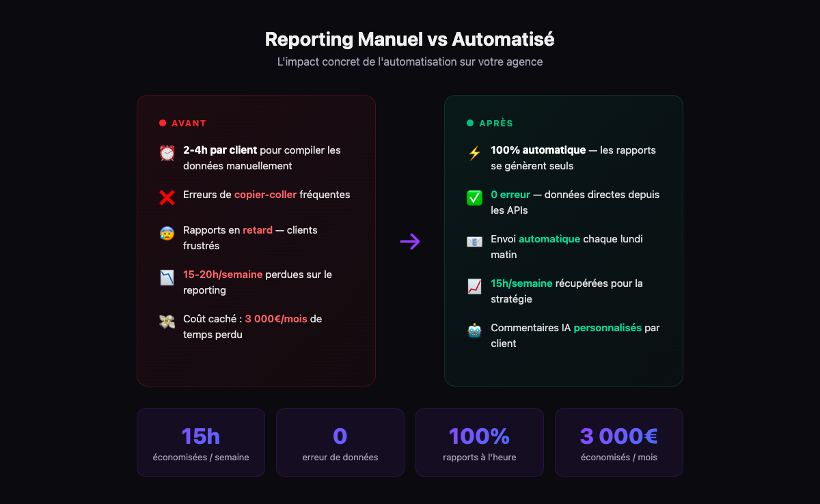Click the downward chart icon beside "15-20h/semaine"
Image resolution: width=820 pixels, height=504 pixels.
(166, 277)
